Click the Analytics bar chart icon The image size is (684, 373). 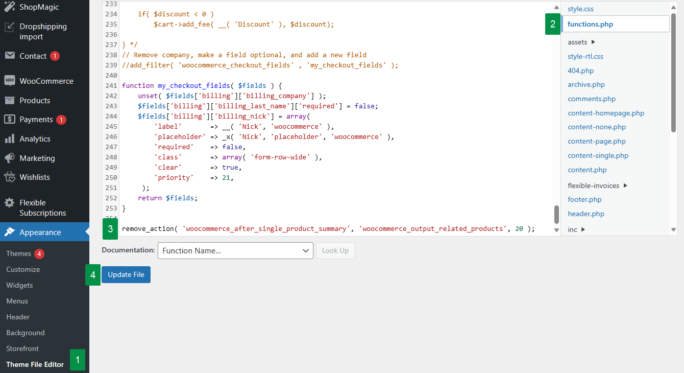point(10,139)
